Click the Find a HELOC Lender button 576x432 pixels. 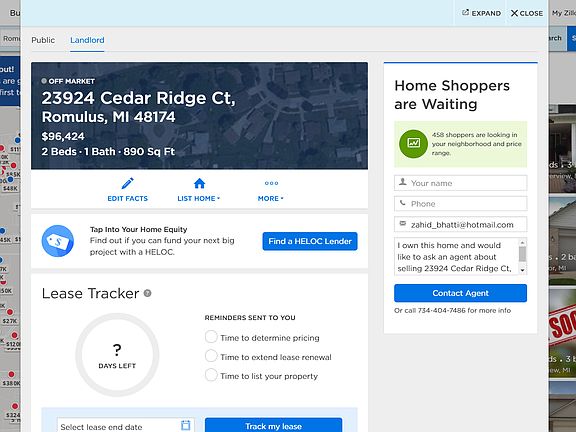[310, 241]
